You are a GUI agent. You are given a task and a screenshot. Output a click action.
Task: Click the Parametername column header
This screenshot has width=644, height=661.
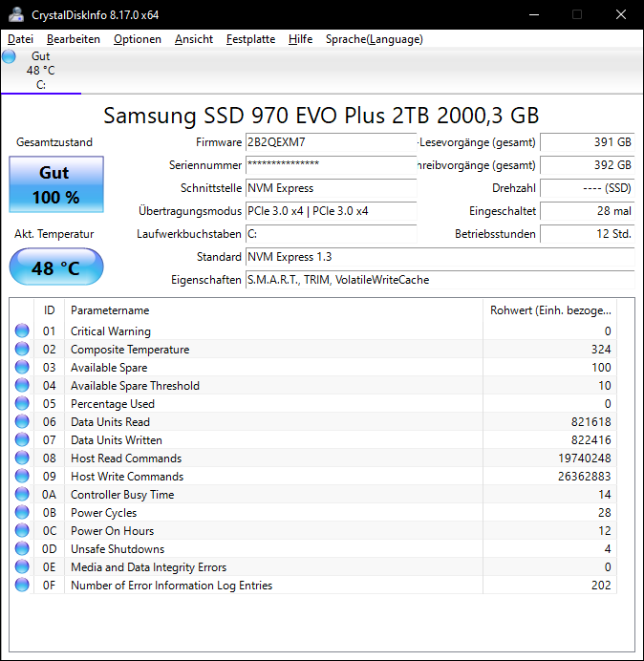pyautogui.click(x=273, y=310)
